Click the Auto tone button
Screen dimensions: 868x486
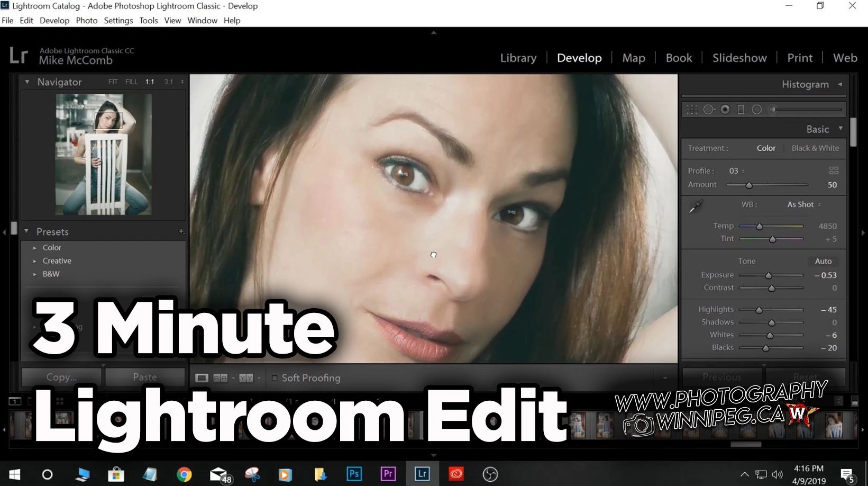823,261
